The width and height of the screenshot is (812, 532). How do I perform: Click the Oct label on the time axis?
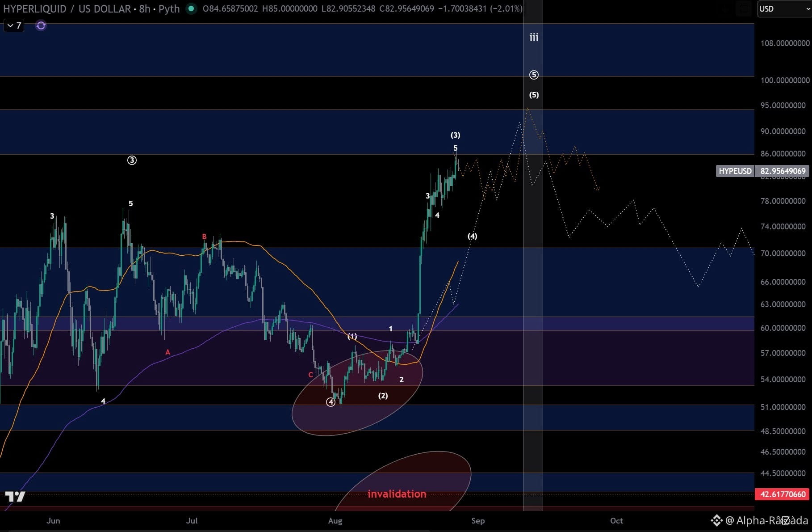616,520
